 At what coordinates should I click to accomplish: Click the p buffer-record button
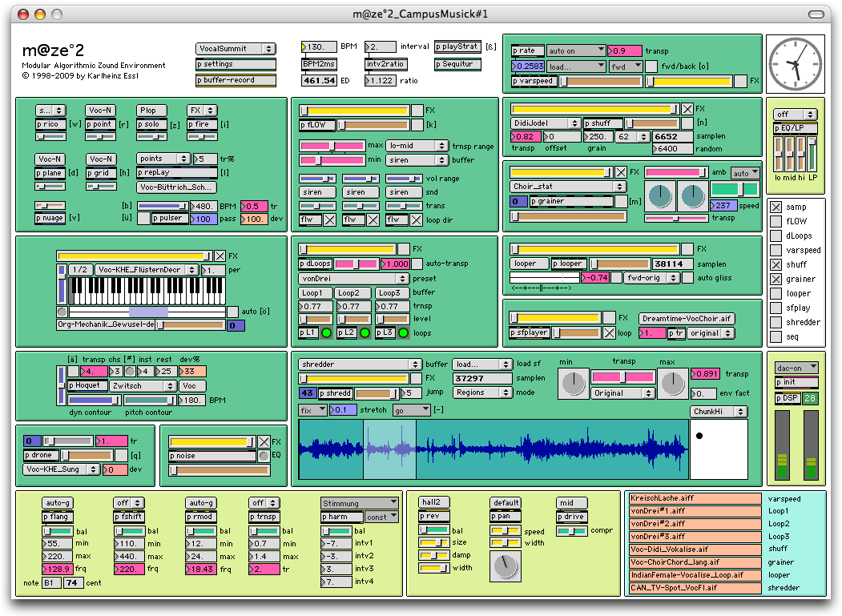236,81
